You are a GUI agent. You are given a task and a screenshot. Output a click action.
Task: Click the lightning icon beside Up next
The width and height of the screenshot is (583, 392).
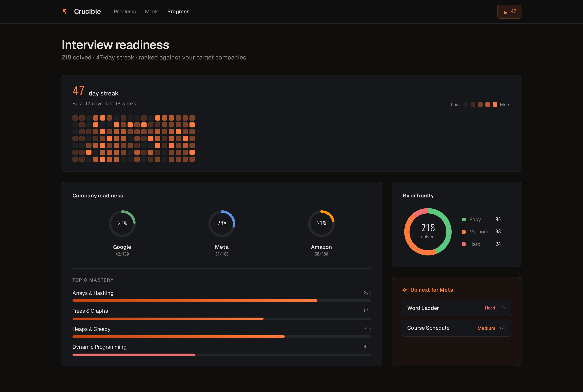click(405, 290)
